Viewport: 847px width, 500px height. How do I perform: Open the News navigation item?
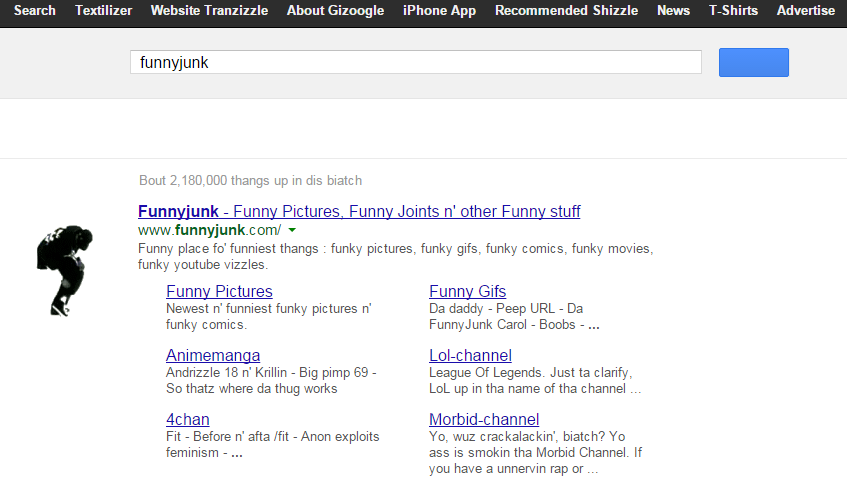[673, 11]
